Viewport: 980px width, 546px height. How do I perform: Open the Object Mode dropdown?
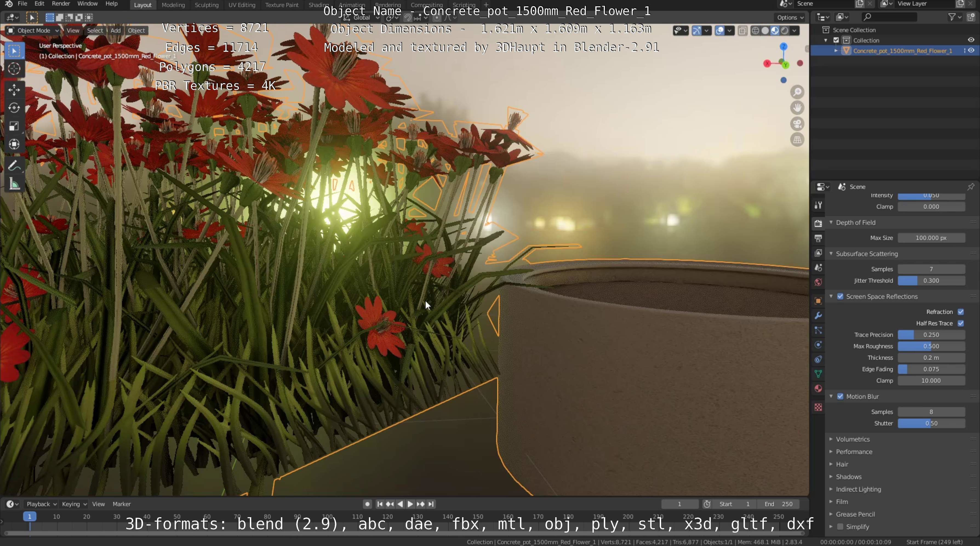[x=33, y=31]
